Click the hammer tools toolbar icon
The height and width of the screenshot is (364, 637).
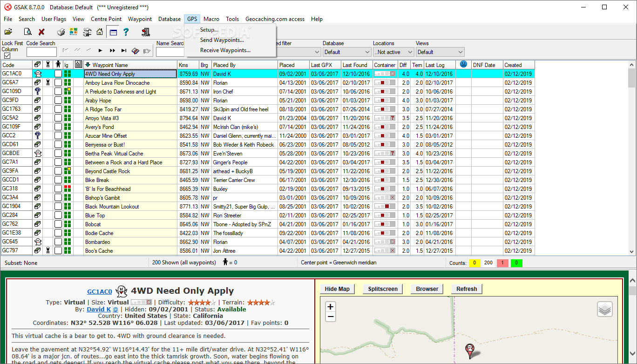click(x=87, y=32)
